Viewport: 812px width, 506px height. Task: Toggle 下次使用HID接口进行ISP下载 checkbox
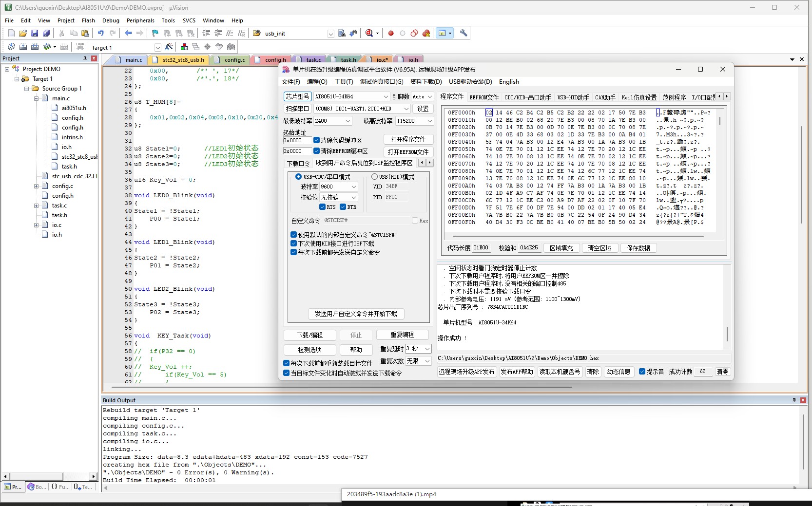(293, 244)
